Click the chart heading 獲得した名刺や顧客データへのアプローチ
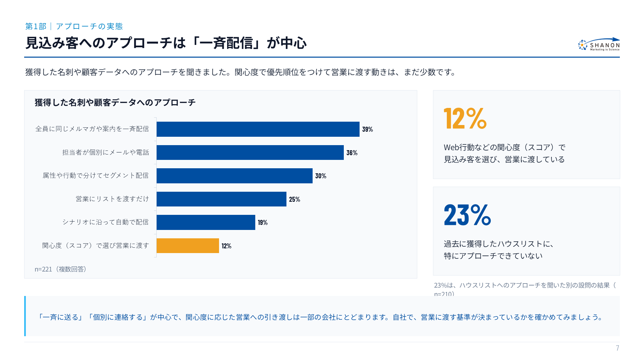 pyautogui.click(x=115, y=103)
